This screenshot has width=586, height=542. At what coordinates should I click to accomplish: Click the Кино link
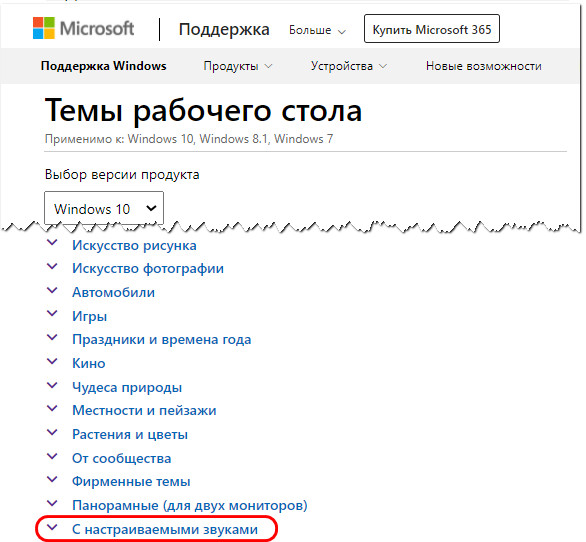tap(89, 363)
